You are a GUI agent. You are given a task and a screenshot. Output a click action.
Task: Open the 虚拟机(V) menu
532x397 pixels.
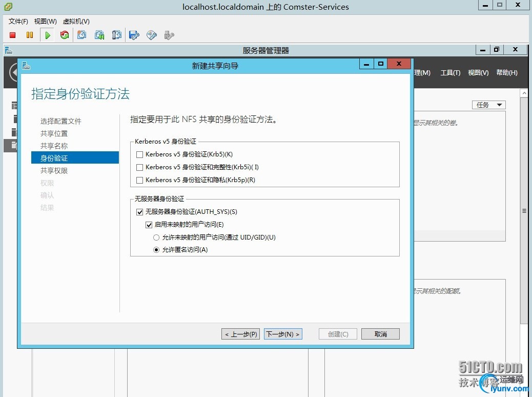[76, 22]
